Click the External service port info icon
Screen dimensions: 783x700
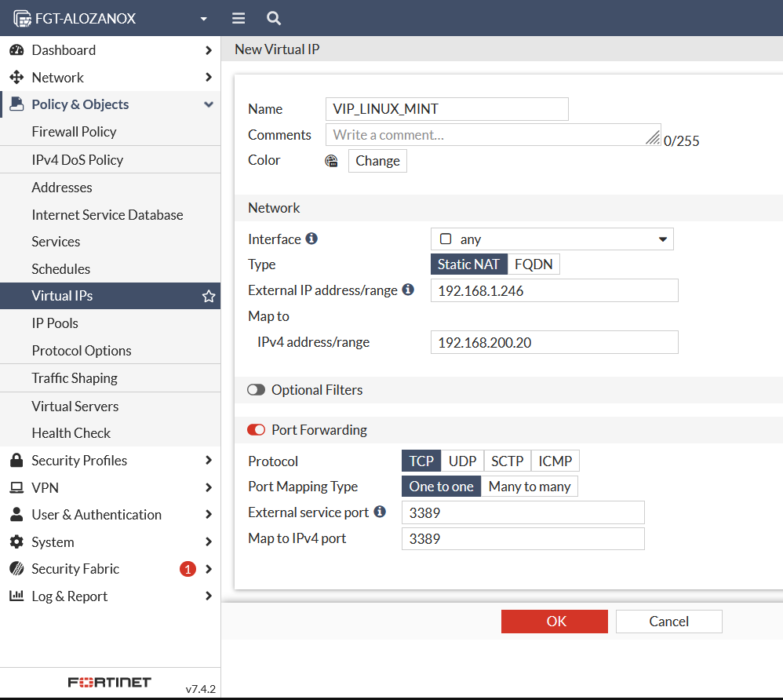coord(381,512)
